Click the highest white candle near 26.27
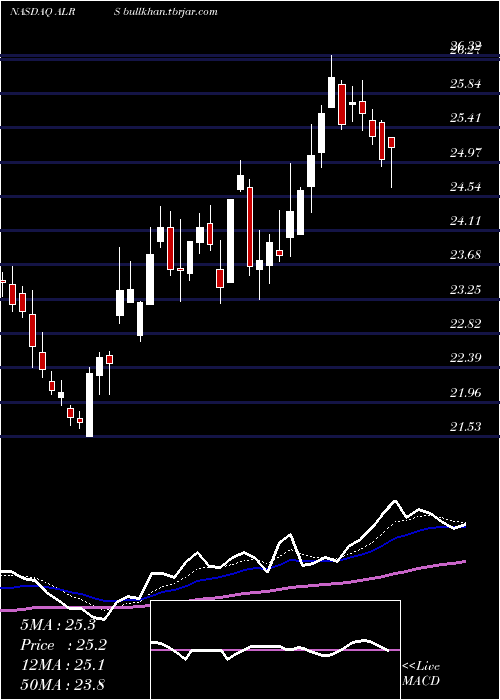 [x=331, y=92]
